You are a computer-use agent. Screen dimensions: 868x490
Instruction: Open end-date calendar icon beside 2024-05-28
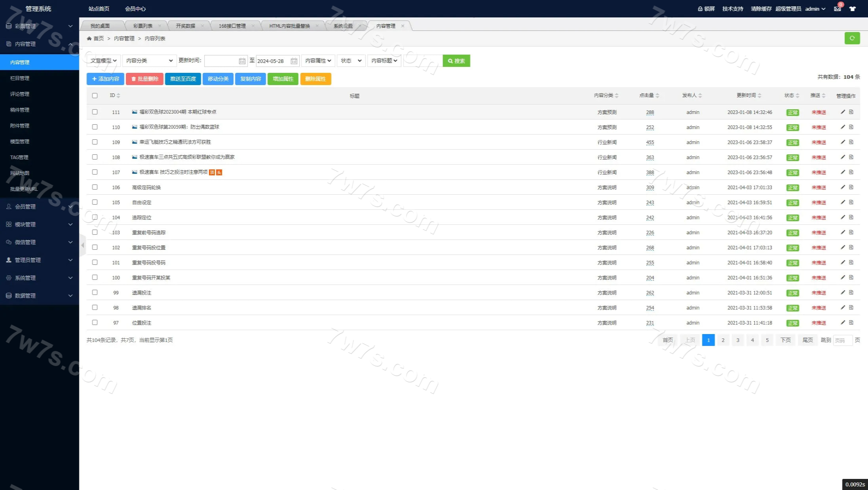coord(294,61)
